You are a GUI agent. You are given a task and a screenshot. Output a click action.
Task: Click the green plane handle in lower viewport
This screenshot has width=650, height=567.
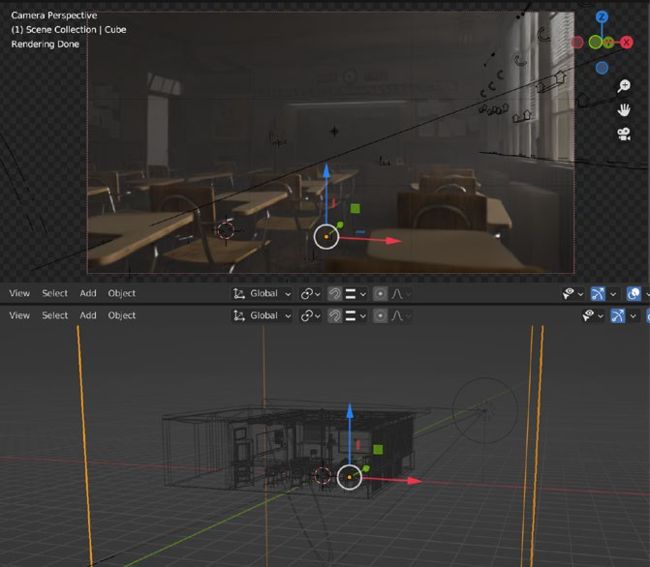pos(380,450)
